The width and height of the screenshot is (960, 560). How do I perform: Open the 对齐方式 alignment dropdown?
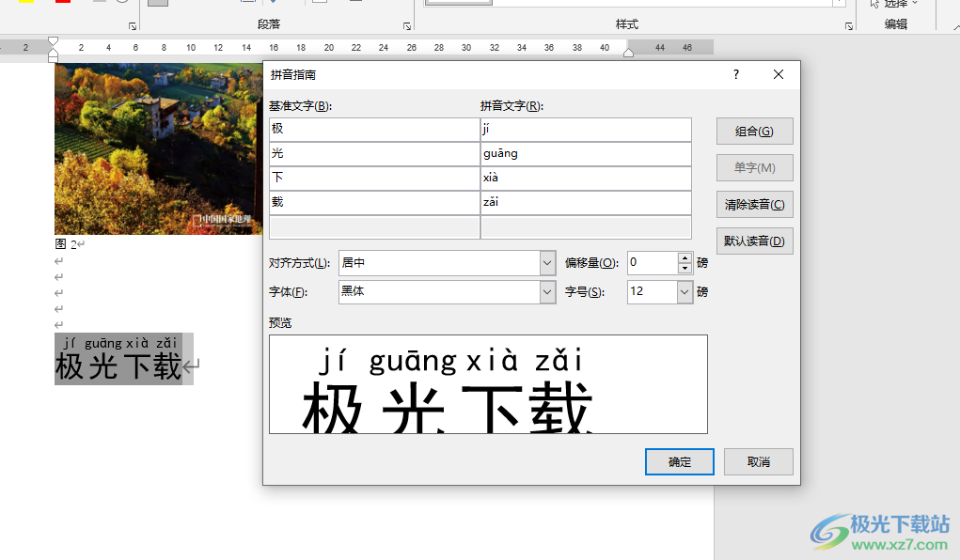coord(547,263)
